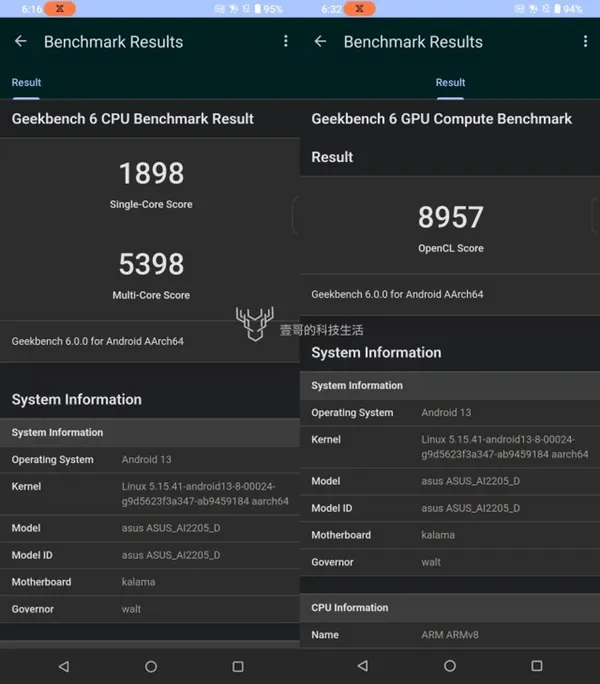Screen dimensions: 600x684
Task: Tap Android home button on right screen
Action: coord(450,665)
